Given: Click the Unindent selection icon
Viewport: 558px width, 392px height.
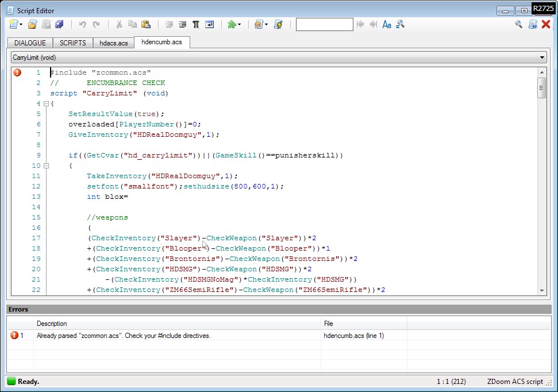Looking at the screenshot, I should click(x=170, y=25).
